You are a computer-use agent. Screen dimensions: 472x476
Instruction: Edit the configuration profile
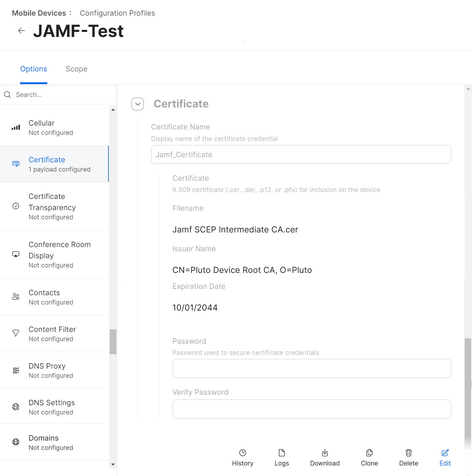click(445, 458)
